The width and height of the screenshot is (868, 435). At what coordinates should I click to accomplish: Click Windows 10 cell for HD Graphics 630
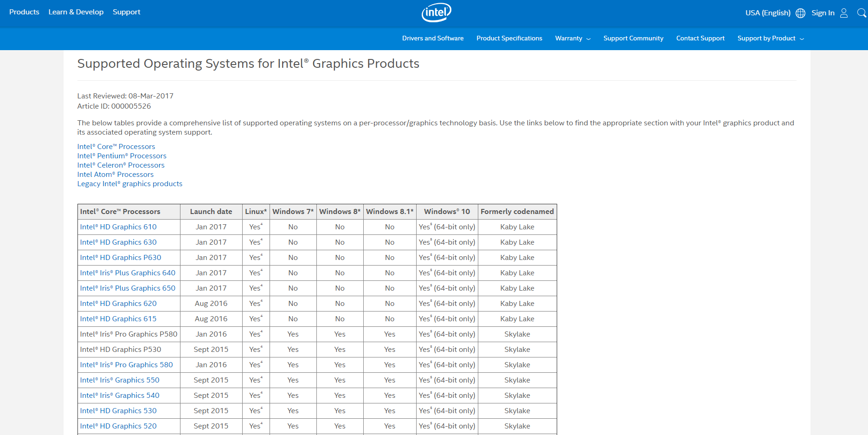click(x=447, y=242)
